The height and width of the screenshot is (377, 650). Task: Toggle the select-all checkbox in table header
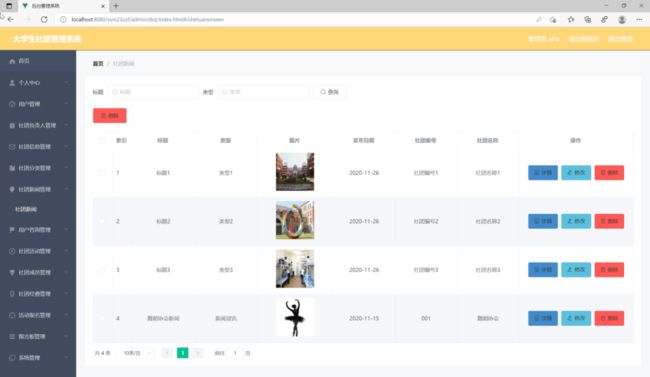coord(102,140)
